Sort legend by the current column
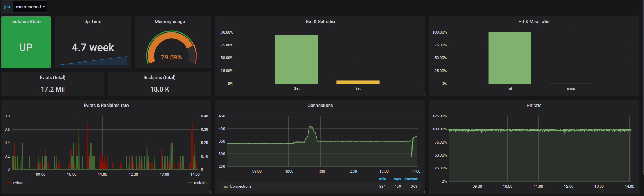The height and width of the screenshot is (196, 644). pos(411,179)
